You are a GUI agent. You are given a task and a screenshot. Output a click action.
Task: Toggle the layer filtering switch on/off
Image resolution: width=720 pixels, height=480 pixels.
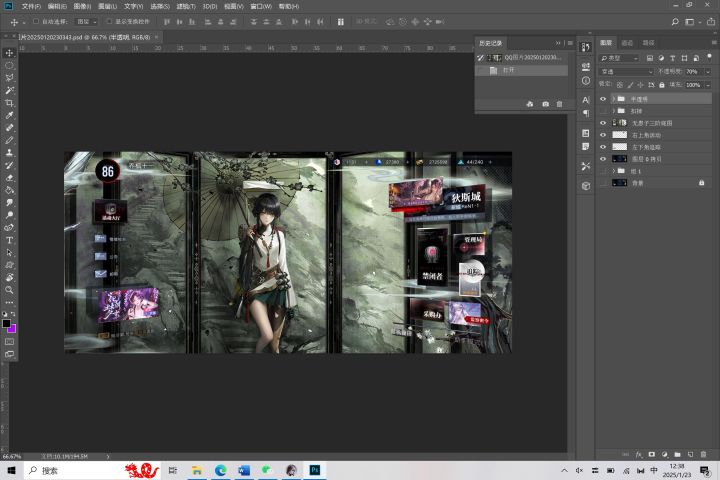click(709, 57)
